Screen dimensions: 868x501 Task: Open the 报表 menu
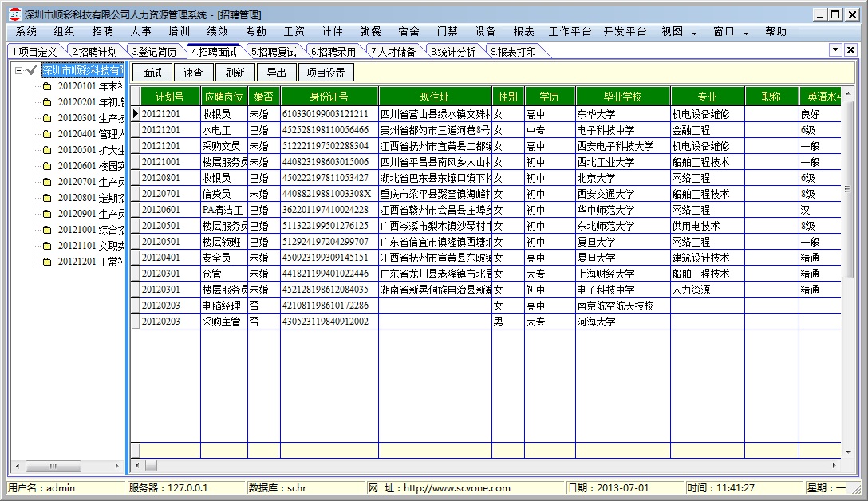coord(523,32)
